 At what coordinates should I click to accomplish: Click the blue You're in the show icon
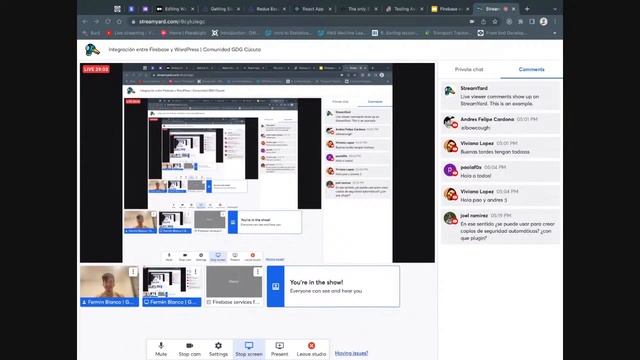(276, 287)
